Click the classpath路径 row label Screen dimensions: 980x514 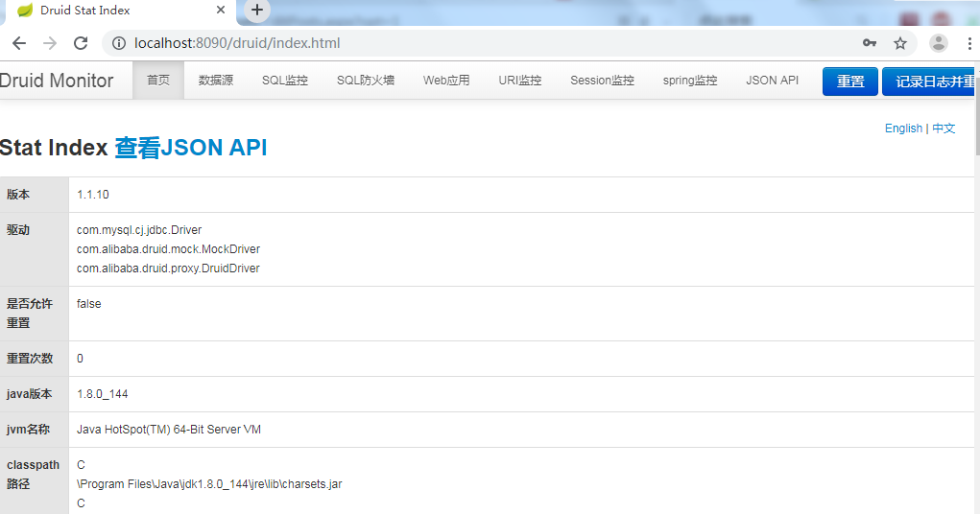[34, 475]
